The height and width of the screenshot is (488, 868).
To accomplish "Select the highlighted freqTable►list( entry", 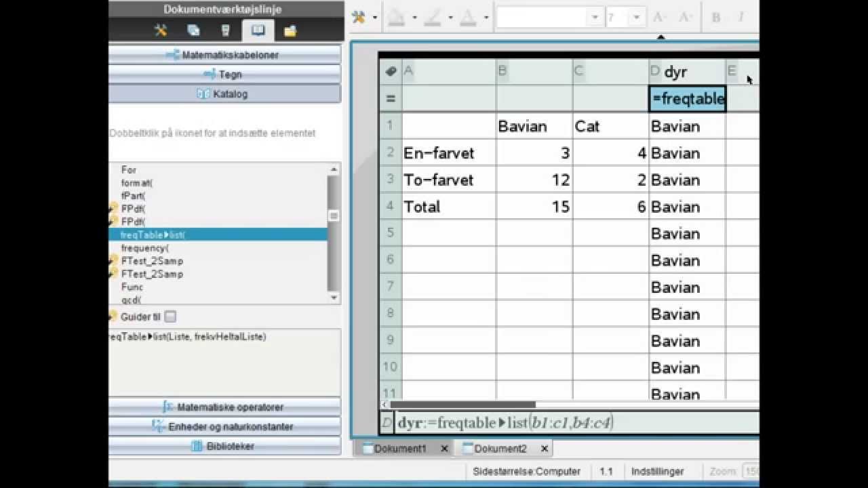I will [218, 235].
